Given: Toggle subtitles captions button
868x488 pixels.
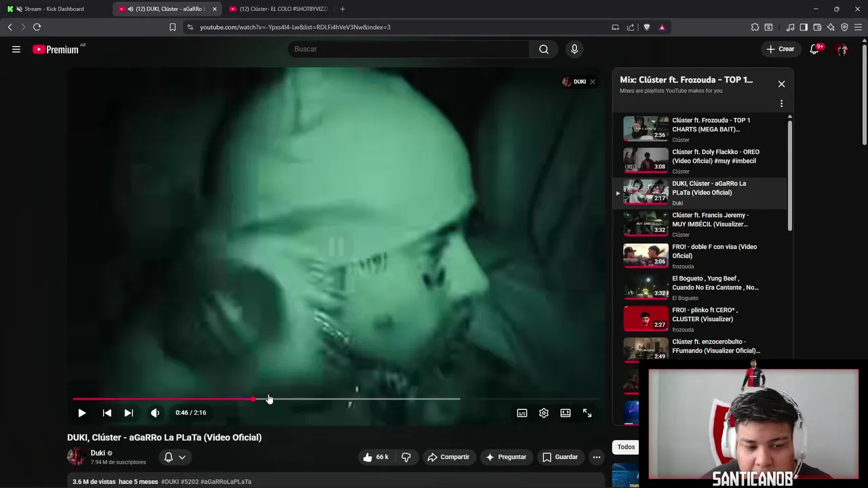Looking at the screenshot, I should tap(522, 413).
